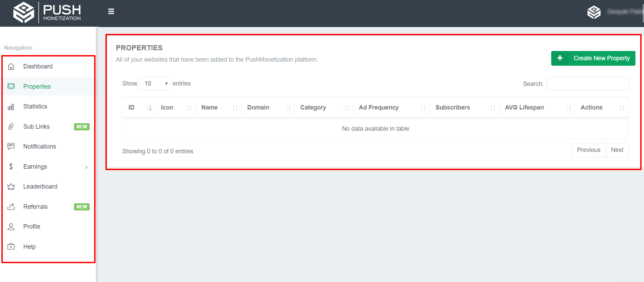Open the Properties navigation item

pos(37,87)
